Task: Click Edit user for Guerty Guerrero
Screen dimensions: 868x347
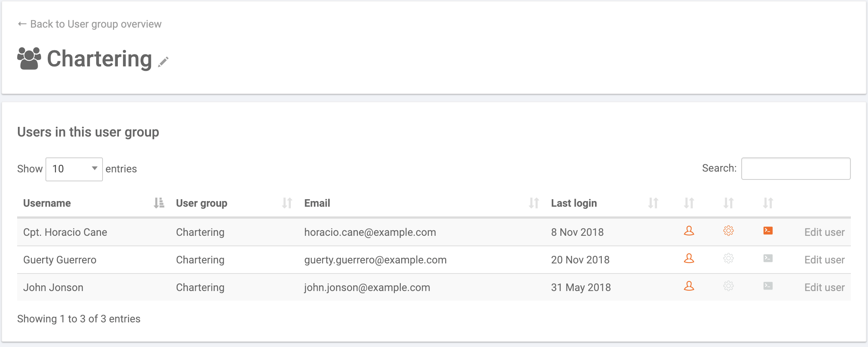Action: pyautogui.click(x=824, y=259)
